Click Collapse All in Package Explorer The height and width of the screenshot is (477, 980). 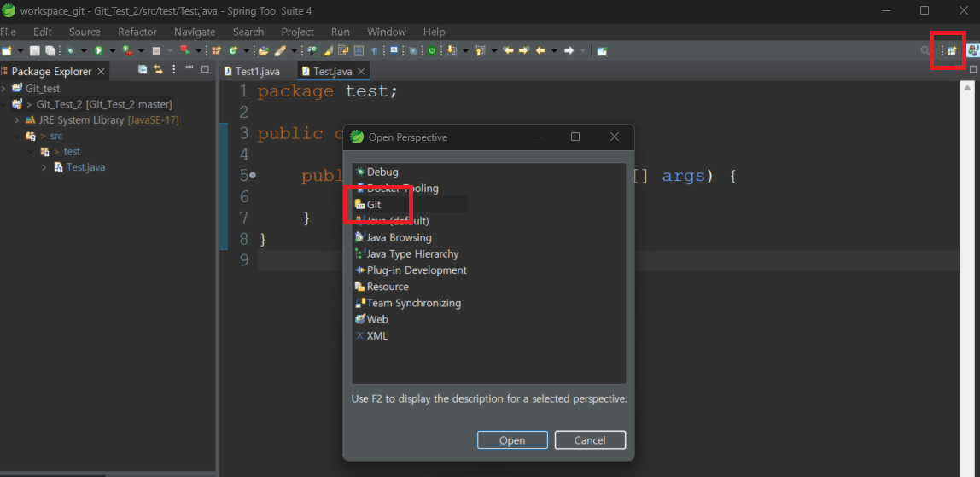coord(143,69)
